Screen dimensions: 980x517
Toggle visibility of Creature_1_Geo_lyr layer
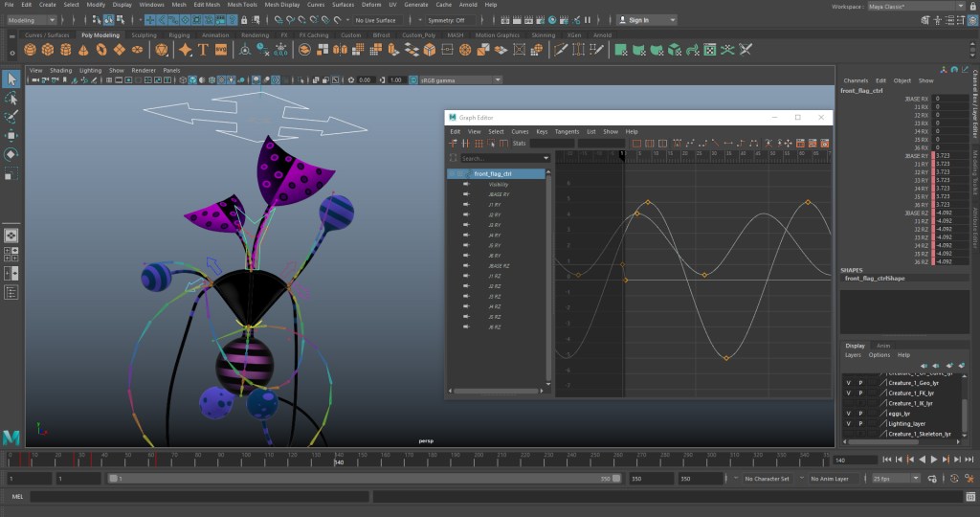[848, 382]
